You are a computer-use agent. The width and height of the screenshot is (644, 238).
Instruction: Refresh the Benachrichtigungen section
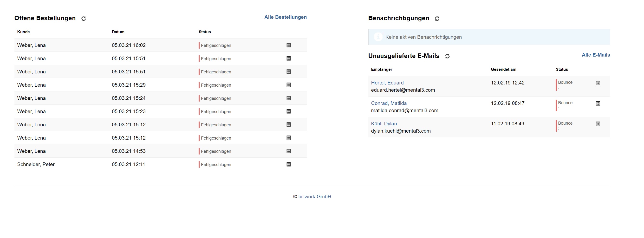[437, 19]
